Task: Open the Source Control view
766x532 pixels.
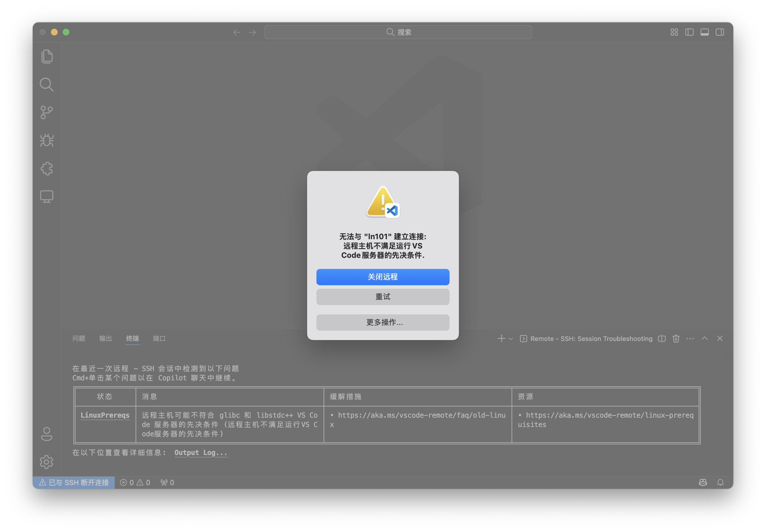Action: coord(47,113)
